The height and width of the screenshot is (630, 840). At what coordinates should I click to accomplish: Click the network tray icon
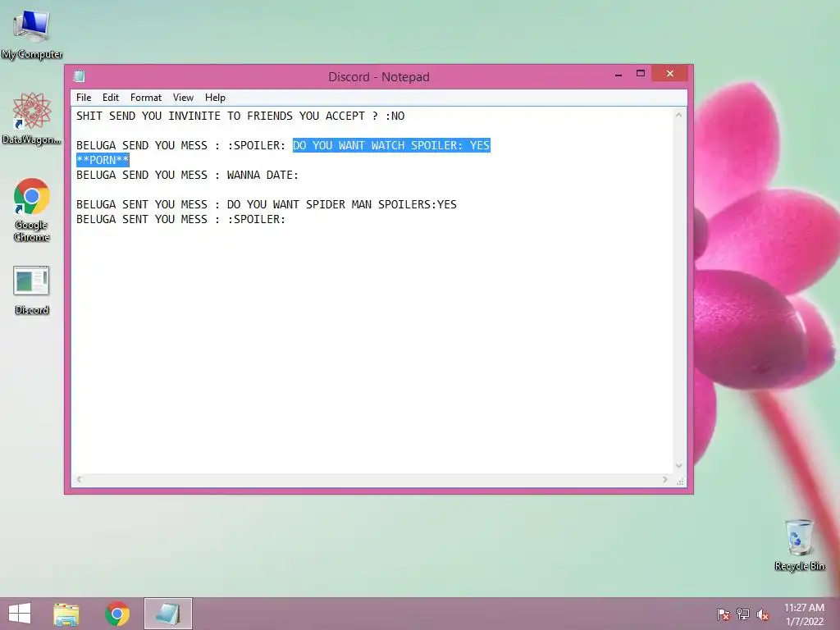[743, 614]
